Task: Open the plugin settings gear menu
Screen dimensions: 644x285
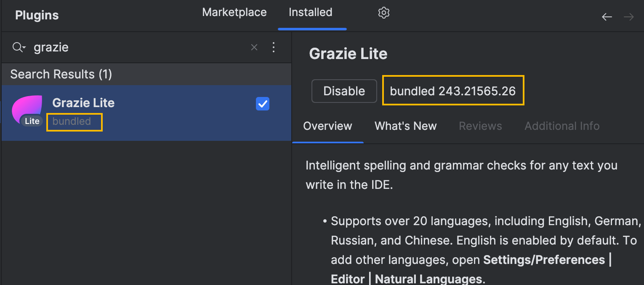Action: coord(383,13)
